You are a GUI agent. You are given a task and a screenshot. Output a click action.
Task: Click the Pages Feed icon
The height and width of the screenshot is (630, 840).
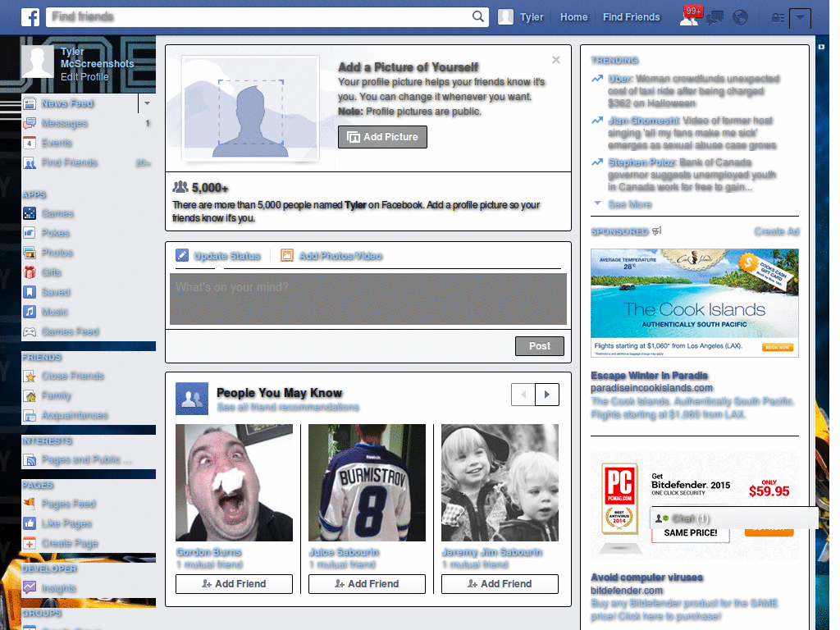tap(30, 504)
